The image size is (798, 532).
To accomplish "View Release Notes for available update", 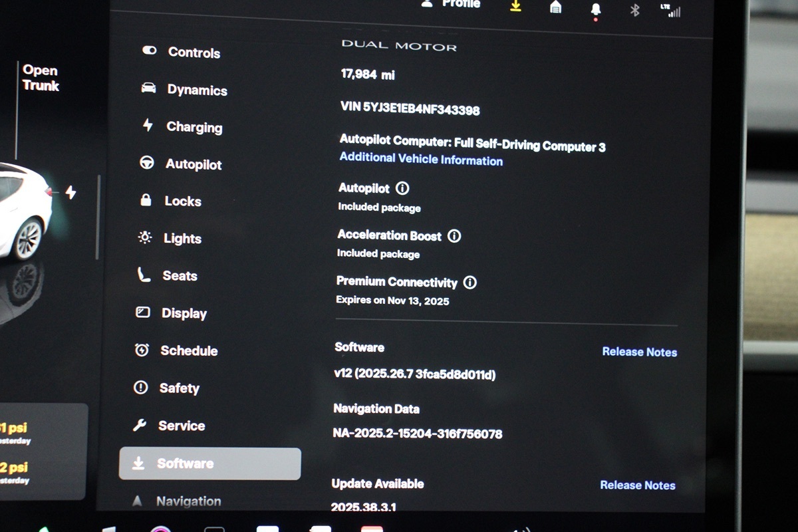I will coord(637,485).
